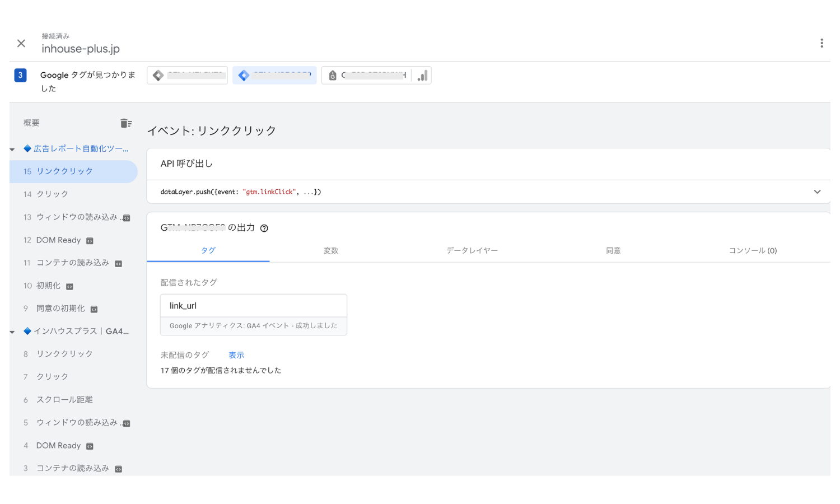840x504 pixels.
Task: Click code icon beside event 5
Action: [x=127, y=423]
